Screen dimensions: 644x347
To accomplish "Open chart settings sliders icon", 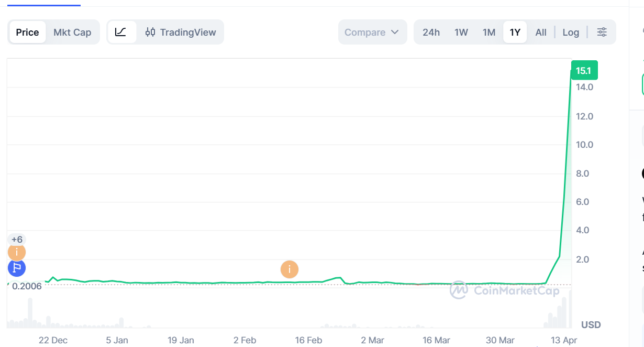I will 602,32.
